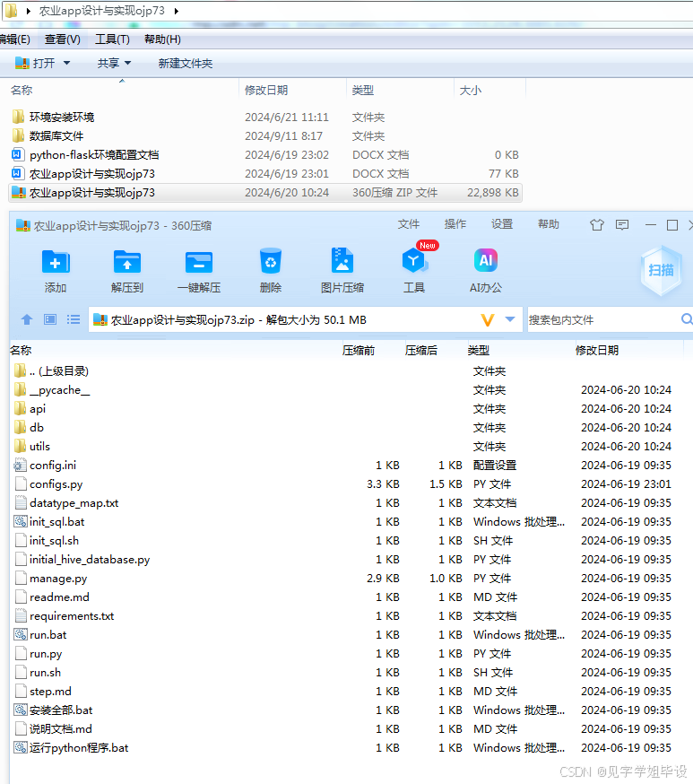This screenshot has width=693, height=784.
Task: Select the utils folder row
Action: pos(346,447)
